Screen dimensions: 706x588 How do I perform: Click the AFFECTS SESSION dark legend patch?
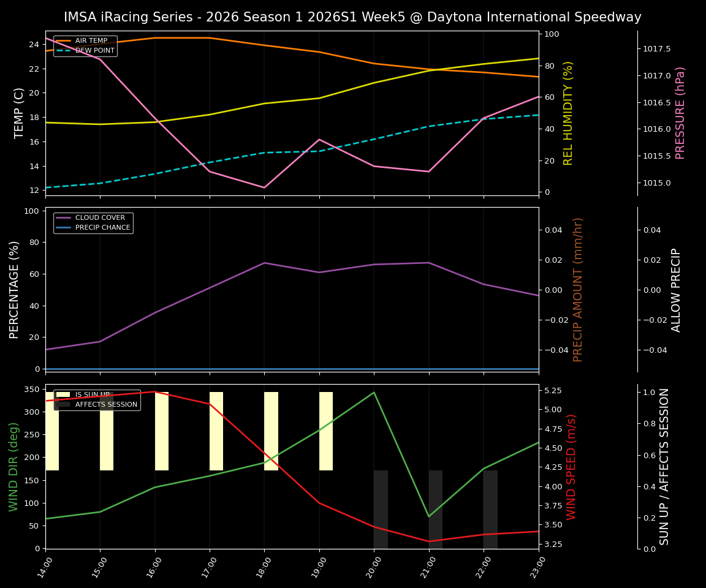[63, 403]
